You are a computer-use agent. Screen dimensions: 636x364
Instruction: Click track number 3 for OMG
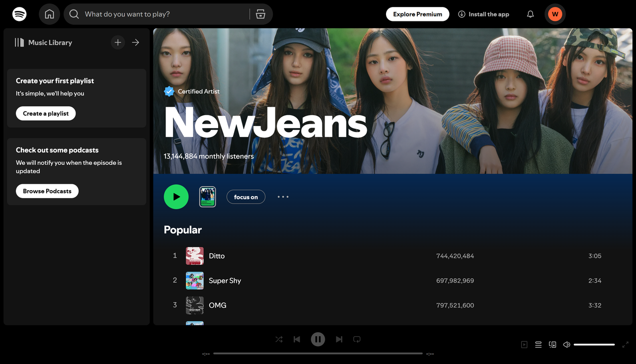coord(175,305)
